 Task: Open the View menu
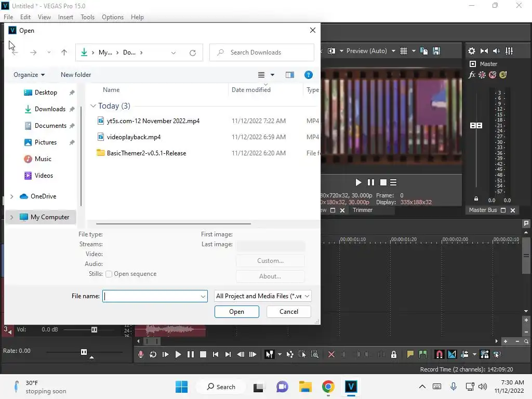coord(44,17)
